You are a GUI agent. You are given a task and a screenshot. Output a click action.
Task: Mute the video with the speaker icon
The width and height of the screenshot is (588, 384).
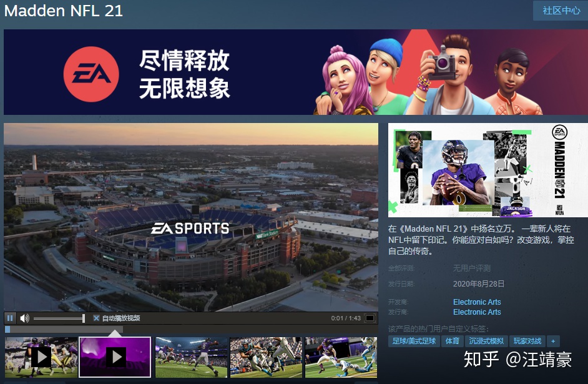(x=24, y=318)
